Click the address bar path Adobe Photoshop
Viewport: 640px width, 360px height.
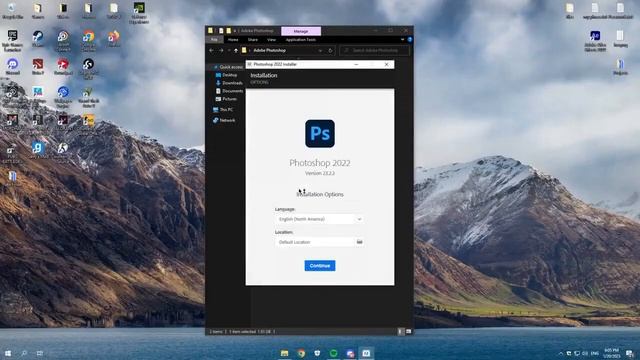[269, 50]
